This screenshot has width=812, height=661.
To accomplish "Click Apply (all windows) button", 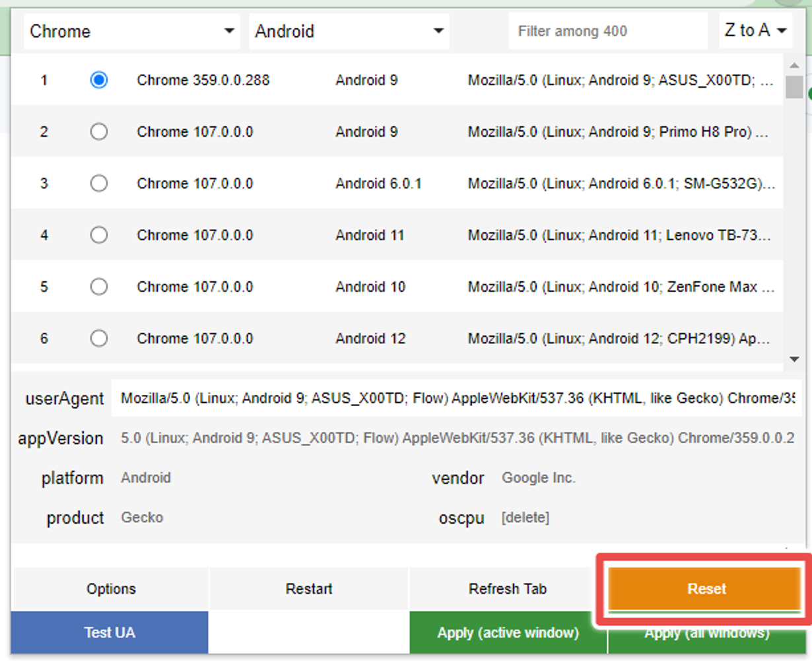I will click(x=706, y=633).
